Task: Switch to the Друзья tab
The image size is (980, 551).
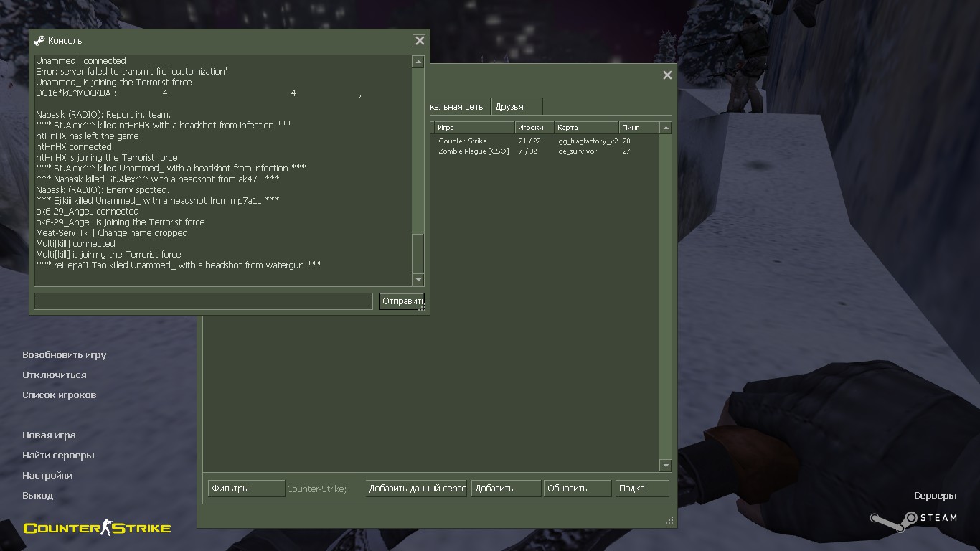Action: point(515,107)
